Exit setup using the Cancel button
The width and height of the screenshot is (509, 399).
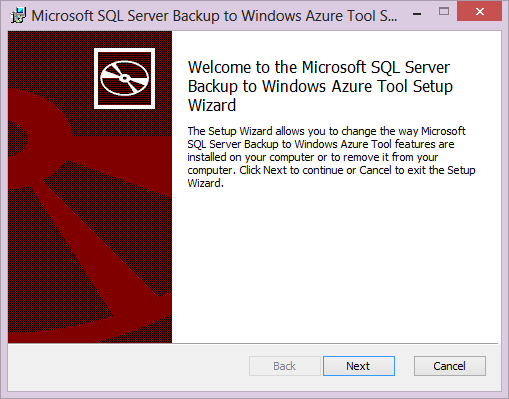pos(450,366)
